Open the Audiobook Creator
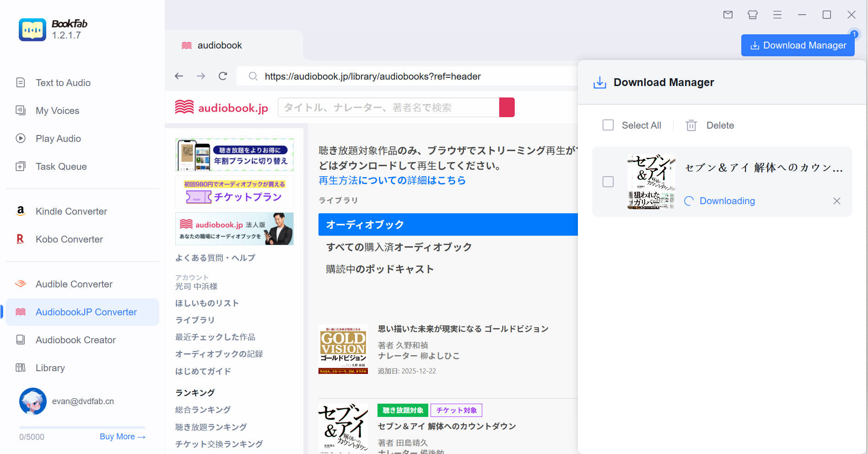 75,340
